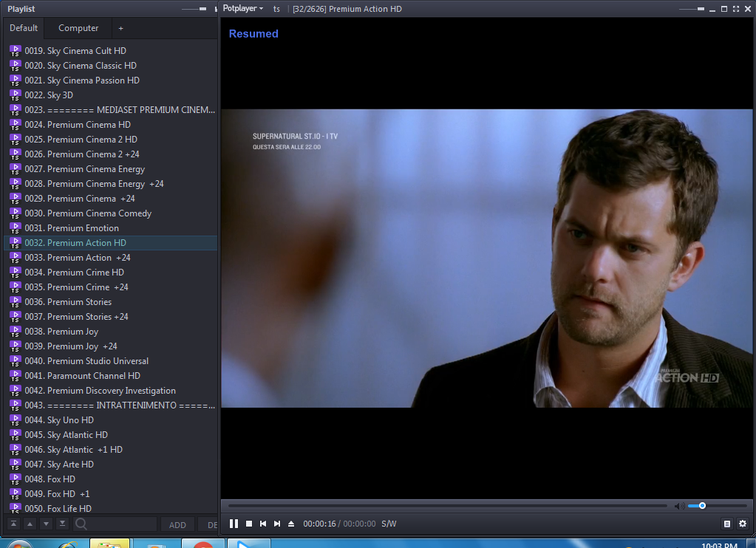Mute audio via the speaker icon
The width and height of the screenshot is (756, 548).
point(679,506)
